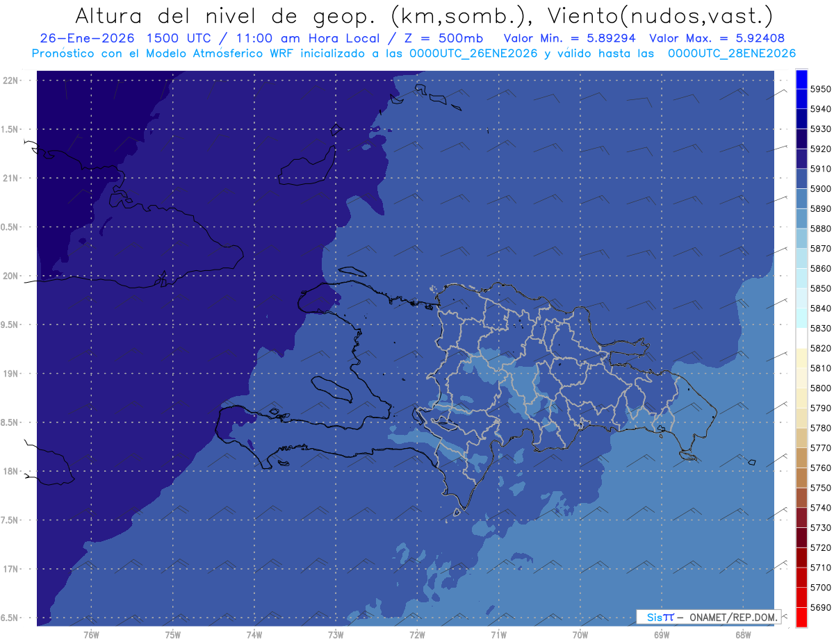The image size is (834, 644).
Task: Click the title 'Altura del nivel de geop.'
Action: click(227, 15)
